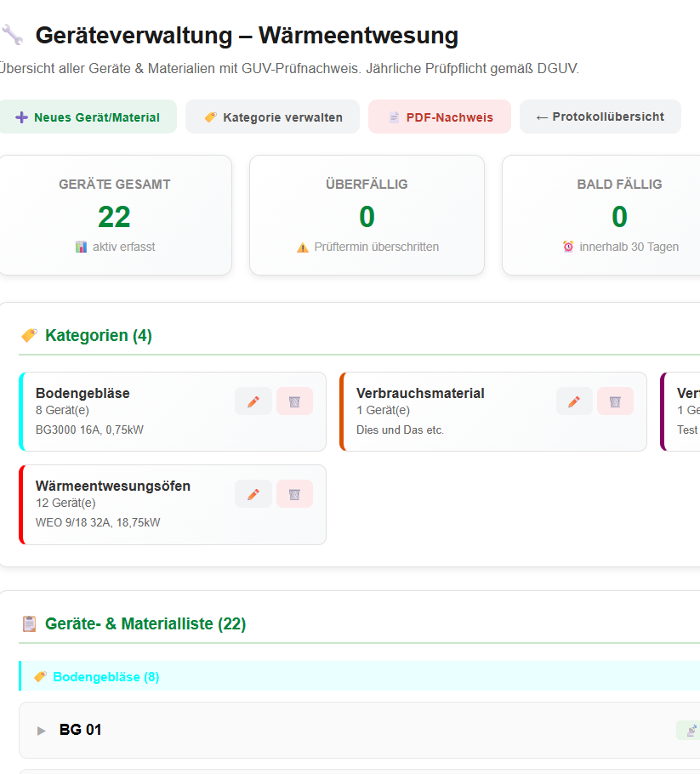700x774 pixels.
Task: Click the wrench icon beside page title
Action: click(x=13, y=35)
